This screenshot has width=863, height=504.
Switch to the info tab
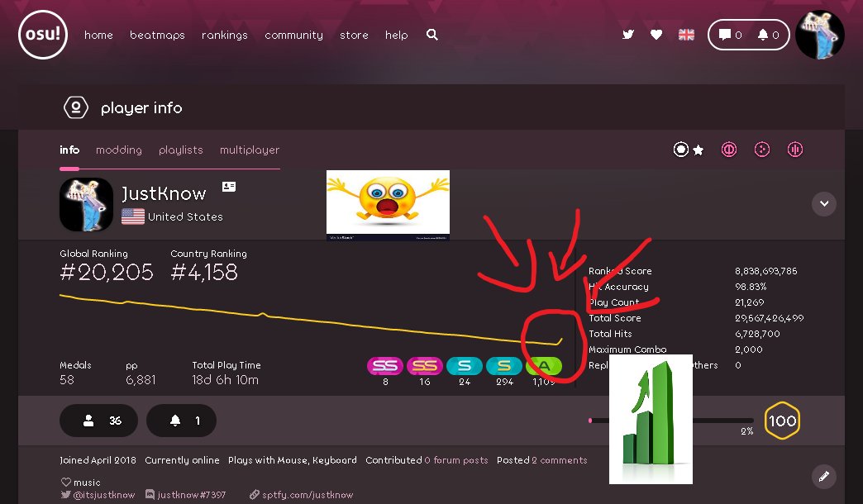coord(69,150)
